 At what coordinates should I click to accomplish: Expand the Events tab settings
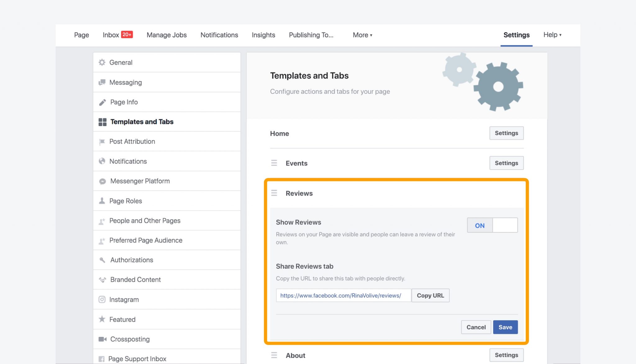point(506,162)
